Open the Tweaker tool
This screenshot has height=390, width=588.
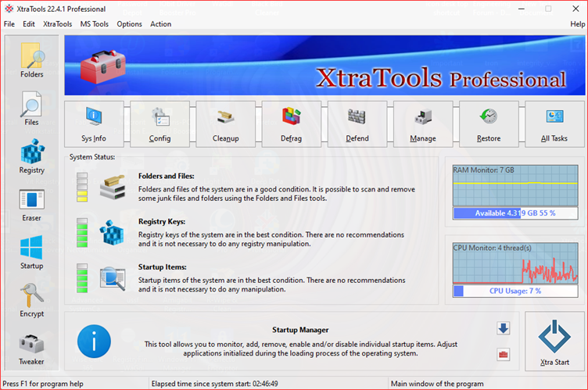(32, 349)
